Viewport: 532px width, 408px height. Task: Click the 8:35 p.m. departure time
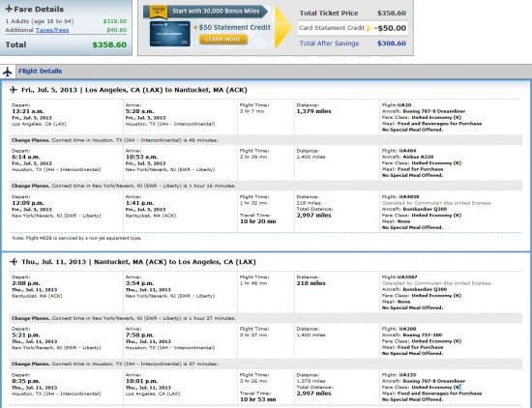pos(26,381)
